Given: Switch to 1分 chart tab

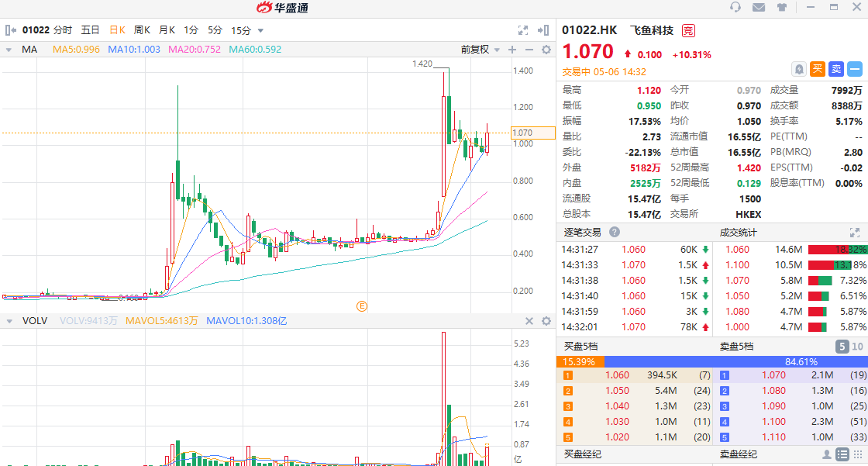Looking at the screenshot, I should click(191, 30).
